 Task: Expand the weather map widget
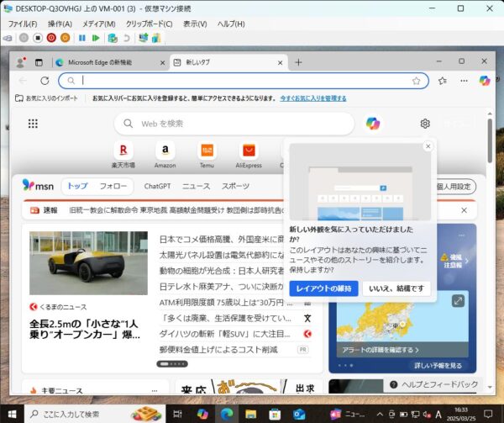coord(458,301)
